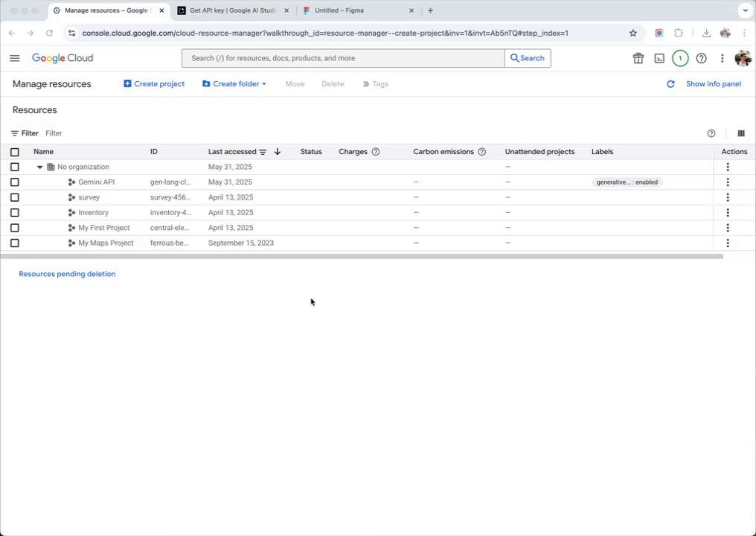Click the Charges column help icon
This screenshot has height=536, width=756.
pyautogui.click(x=376, y=152)
